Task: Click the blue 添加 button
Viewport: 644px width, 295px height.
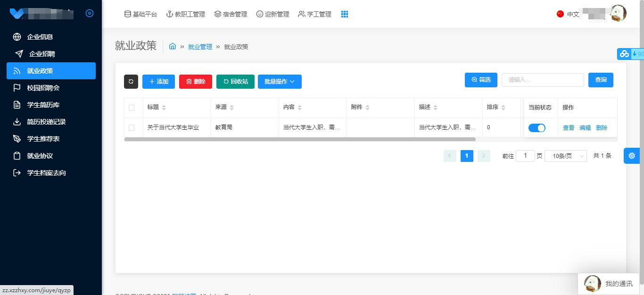Action: coord(158,82)
